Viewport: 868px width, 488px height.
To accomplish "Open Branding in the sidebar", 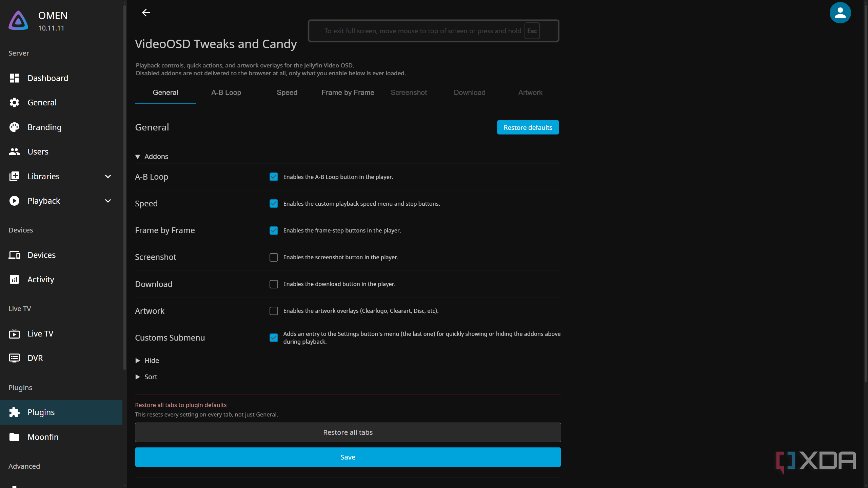I will (61, 127).
